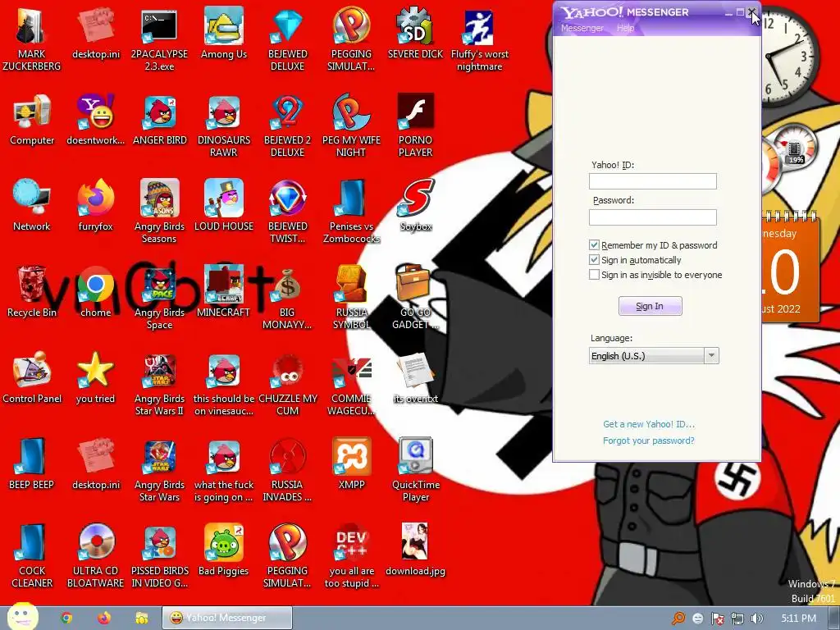Select the Among Us desktop shortcut

[223, 33]
